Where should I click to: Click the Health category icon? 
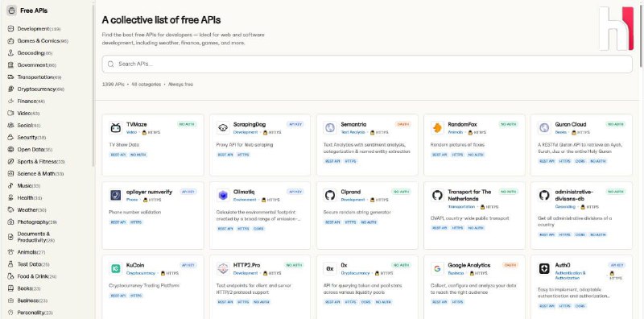[10, 197]
